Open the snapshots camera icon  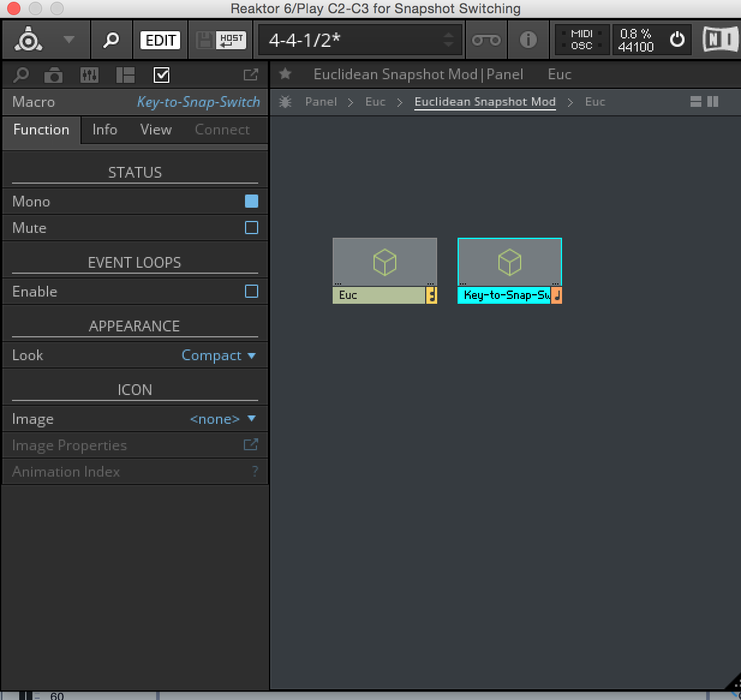coord(53,75)
